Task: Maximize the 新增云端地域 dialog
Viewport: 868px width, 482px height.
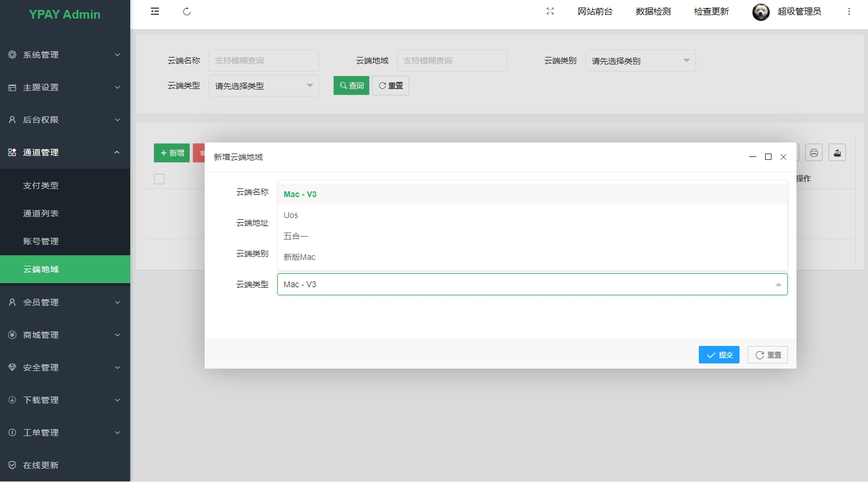Action: (x=768, y=157)
